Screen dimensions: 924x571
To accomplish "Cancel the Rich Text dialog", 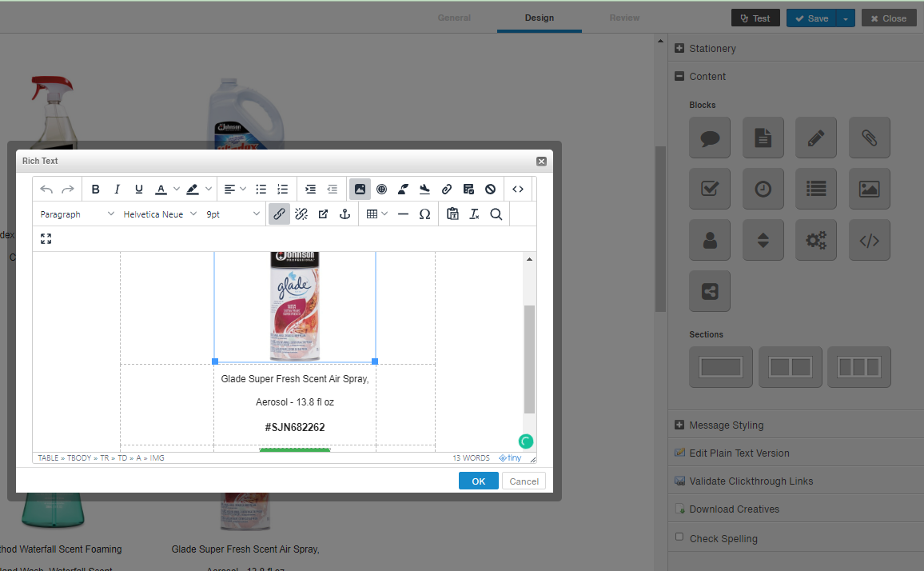I will [524, 481].
